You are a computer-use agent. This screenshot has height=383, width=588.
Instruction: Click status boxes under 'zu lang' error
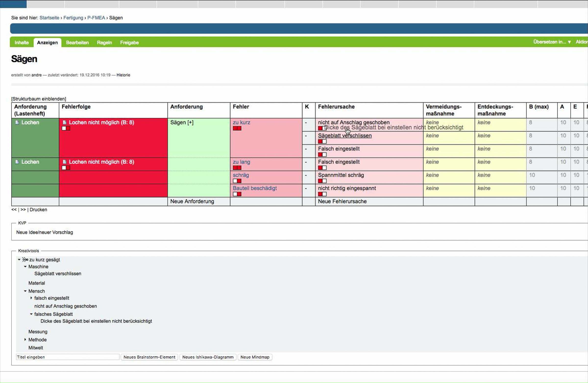pos(237,168)
